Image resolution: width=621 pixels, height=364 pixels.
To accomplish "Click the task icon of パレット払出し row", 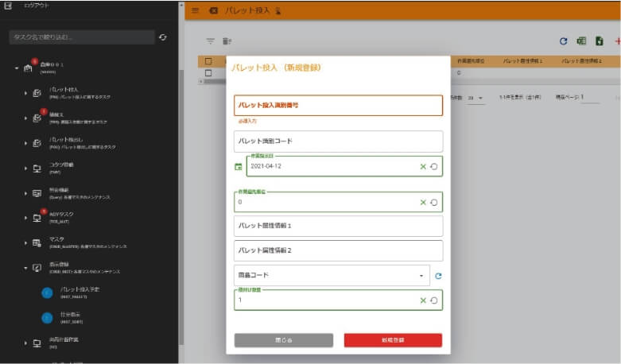I will tap(37, 143).
